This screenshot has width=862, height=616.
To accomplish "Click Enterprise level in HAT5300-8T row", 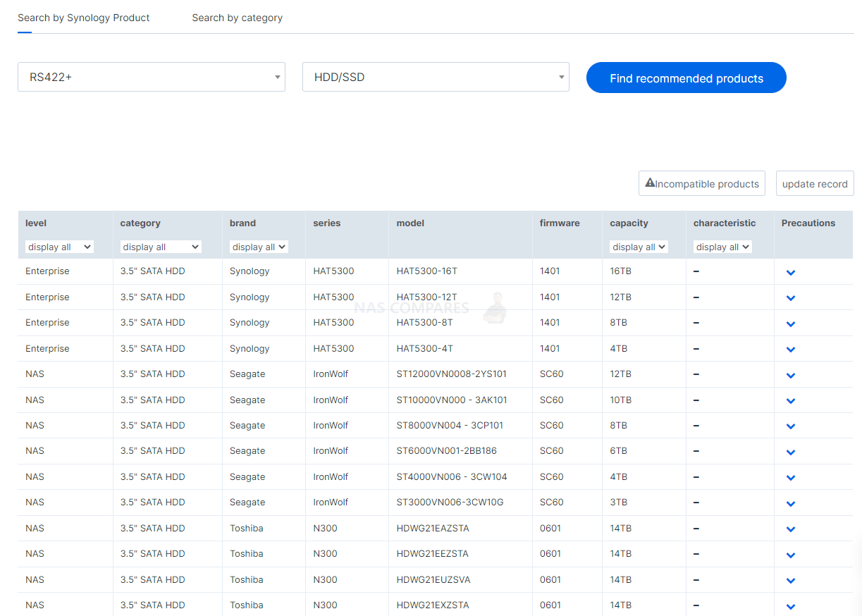I will click(47, 322).
